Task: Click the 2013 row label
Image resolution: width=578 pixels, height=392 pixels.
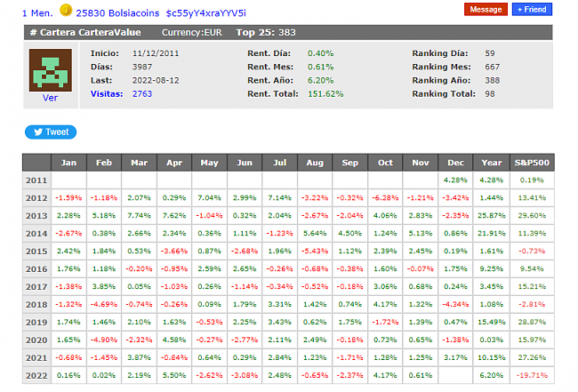Action: [x=36, y=216]
